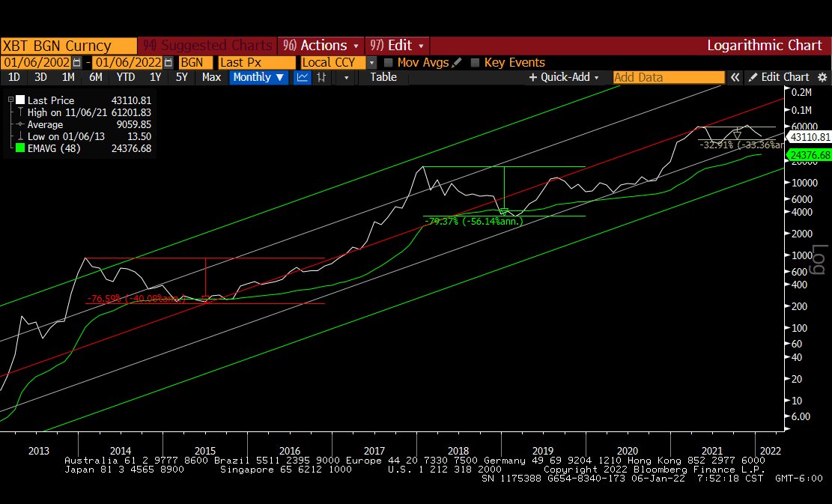Image resolution: width=832 pixels, height=504 pixels.
Task: Open the Quick-Add dropdown
Action: coord(563,77)
